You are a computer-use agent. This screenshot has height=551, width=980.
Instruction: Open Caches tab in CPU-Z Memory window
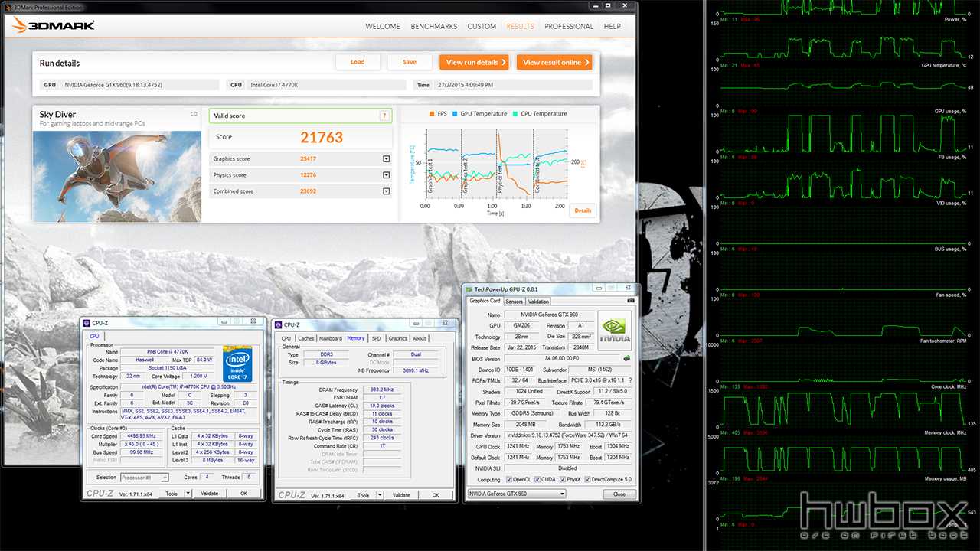(x=306, y=338)
